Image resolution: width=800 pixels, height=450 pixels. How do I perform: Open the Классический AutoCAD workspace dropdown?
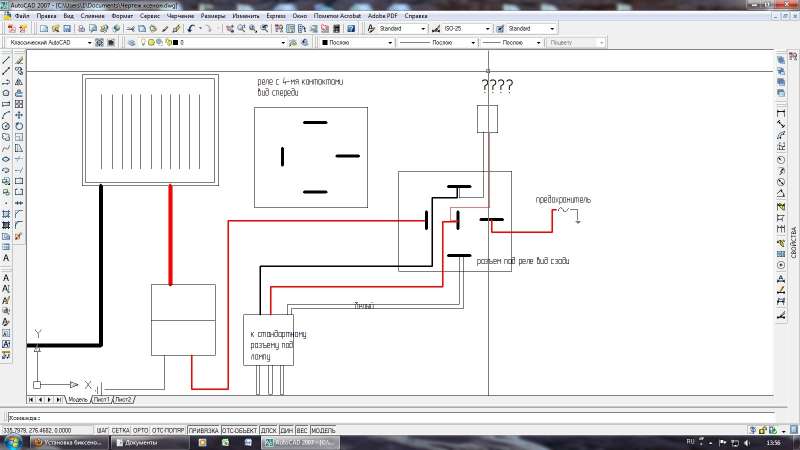[x=50, y=42]
